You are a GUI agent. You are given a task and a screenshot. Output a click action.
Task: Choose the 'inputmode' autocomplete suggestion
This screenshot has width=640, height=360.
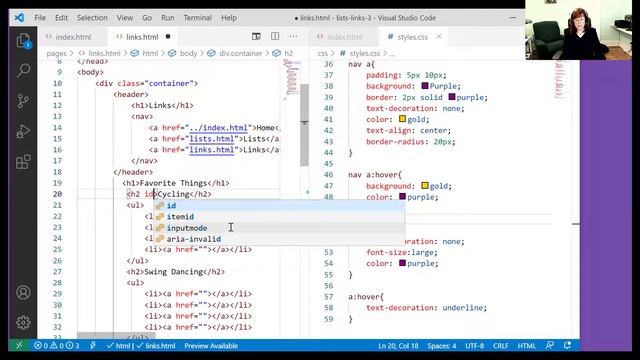(x=279, y=228)
